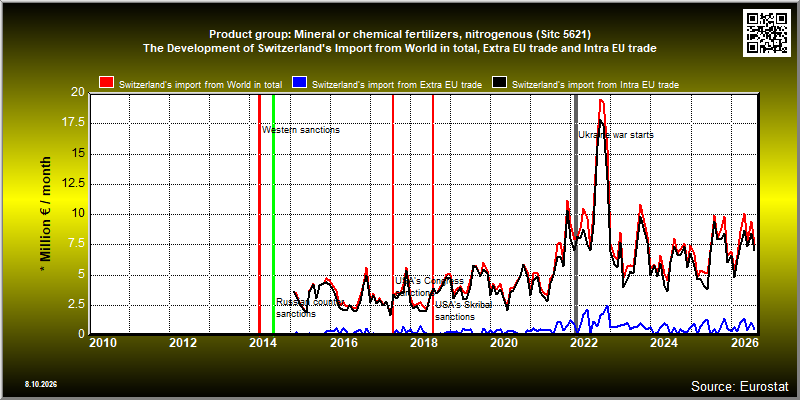The image size is (800, 400).
Task: Select legend text "Switzerland's import from World in total"
Action: [x=201, y=85]
